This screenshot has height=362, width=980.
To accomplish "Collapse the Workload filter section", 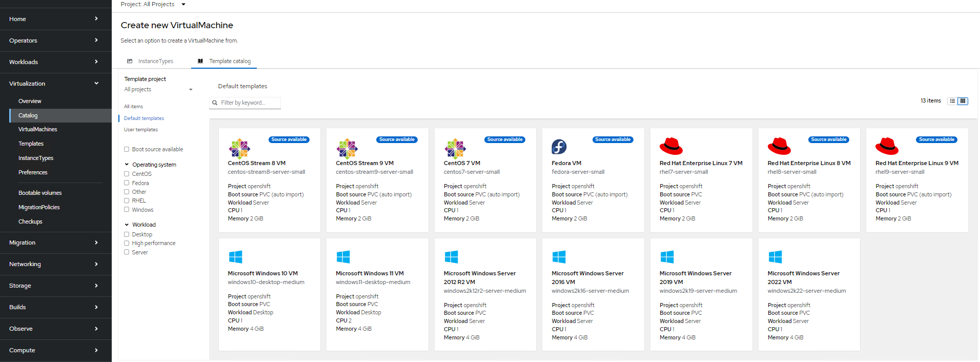I will click(x=140, y=225).
